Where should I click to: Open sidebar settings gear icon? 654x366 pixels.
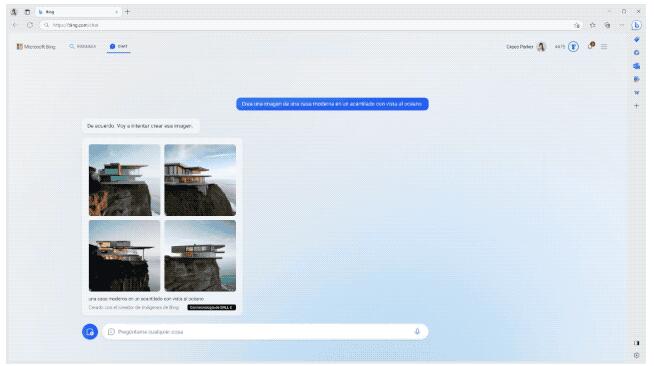pyautogui.click(x=636, y=356)
